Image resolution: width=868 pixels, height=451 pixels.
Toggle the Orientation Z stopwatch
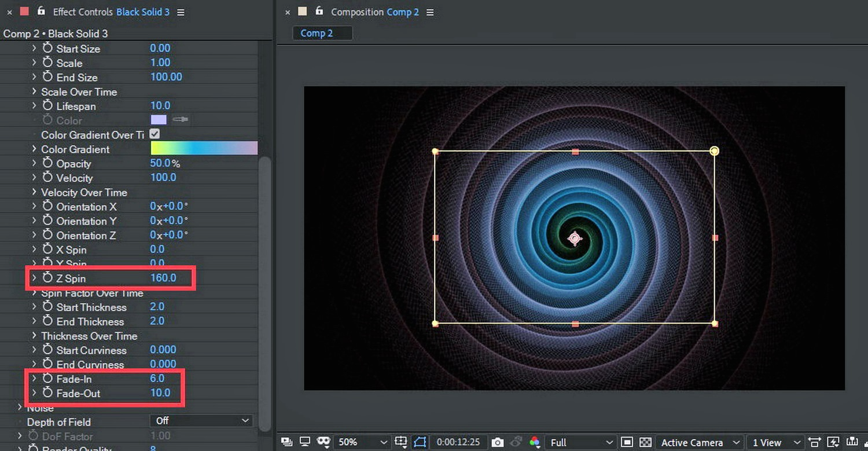pos(47,235)
